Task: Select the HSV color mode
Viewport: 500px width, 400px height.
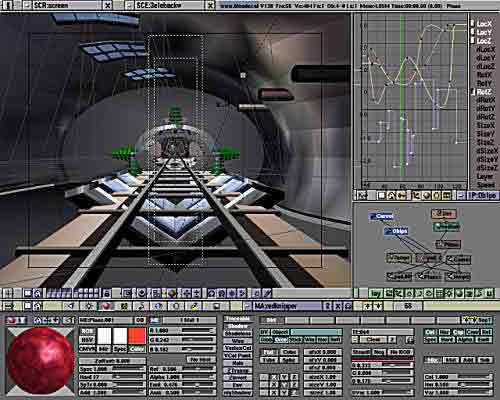Action: [87, 340]
